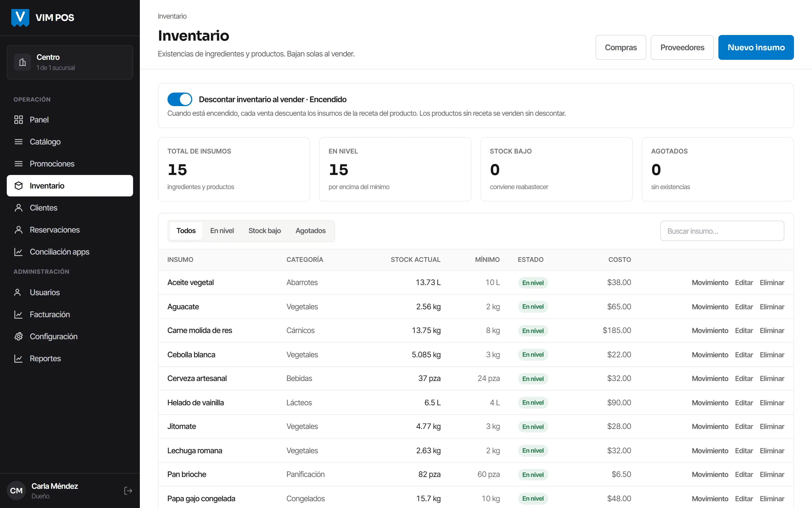The height and width of the screenshot is (508, 812).
Task: Click the Usuarios person icon
Action: 18,292
